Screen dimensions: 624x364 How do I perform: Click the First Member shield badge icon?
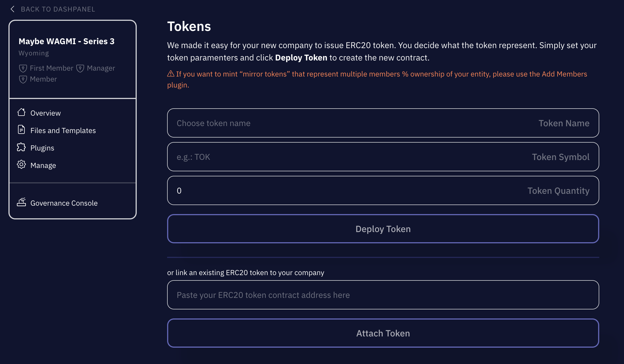click(x=23, y=68)
